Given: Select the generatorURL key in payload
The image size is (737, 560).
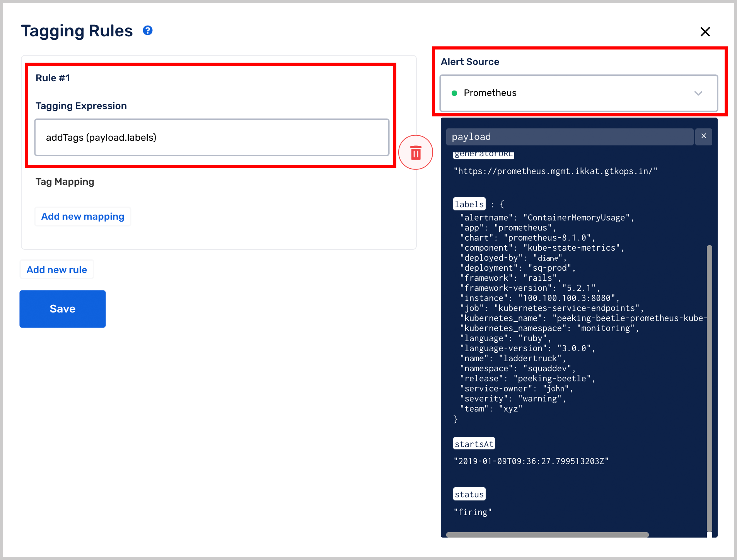Looking at the screenshot, I should pyautogui.click(x=483, y=154).
